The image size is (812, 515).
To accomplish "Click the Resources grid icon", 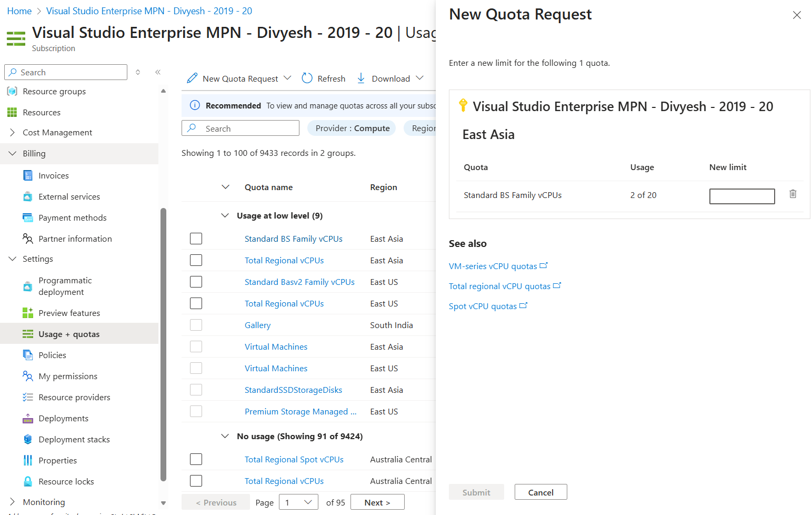I will (x=12, y=112).
